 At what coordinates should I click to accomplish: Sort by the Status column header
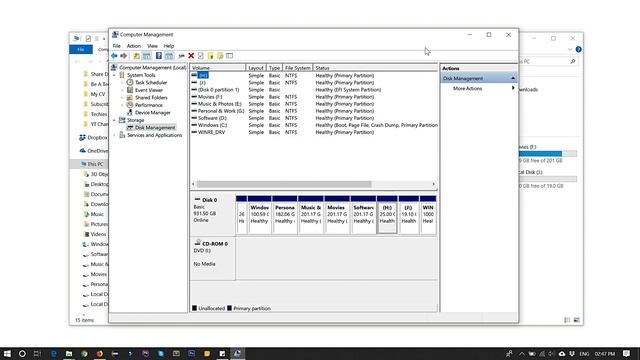coord(375,68)
